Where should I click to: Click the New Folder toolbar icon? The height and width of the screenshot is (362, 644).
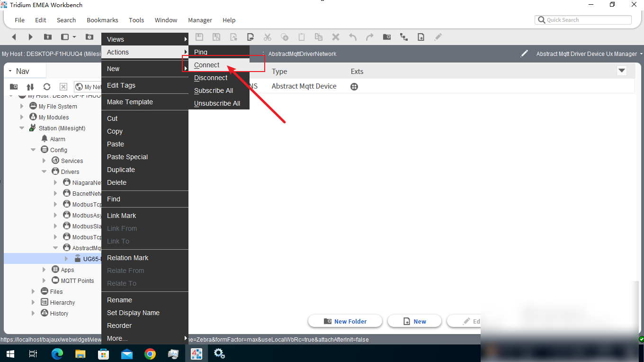tap(387, 37)
